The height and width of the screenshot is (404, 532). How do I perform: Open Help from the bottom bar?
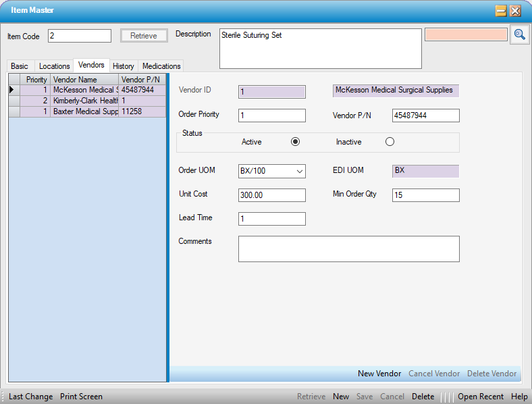click(519, 397)
